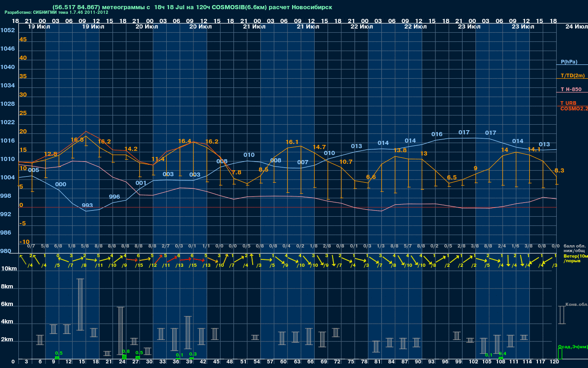This screenshot has width=588, height=368.
Task: Select the P(hPa) legend label
Action: click(x=569, y=62)
